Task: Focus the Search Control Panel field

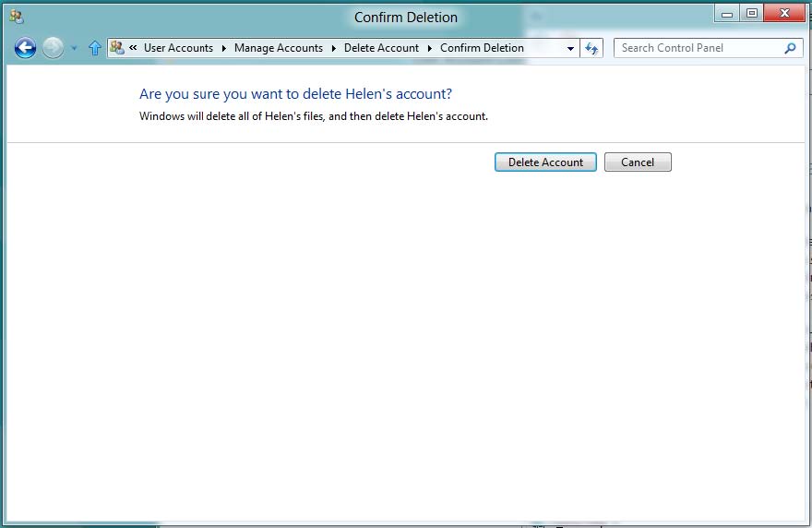Action: [x=697, y=48]
